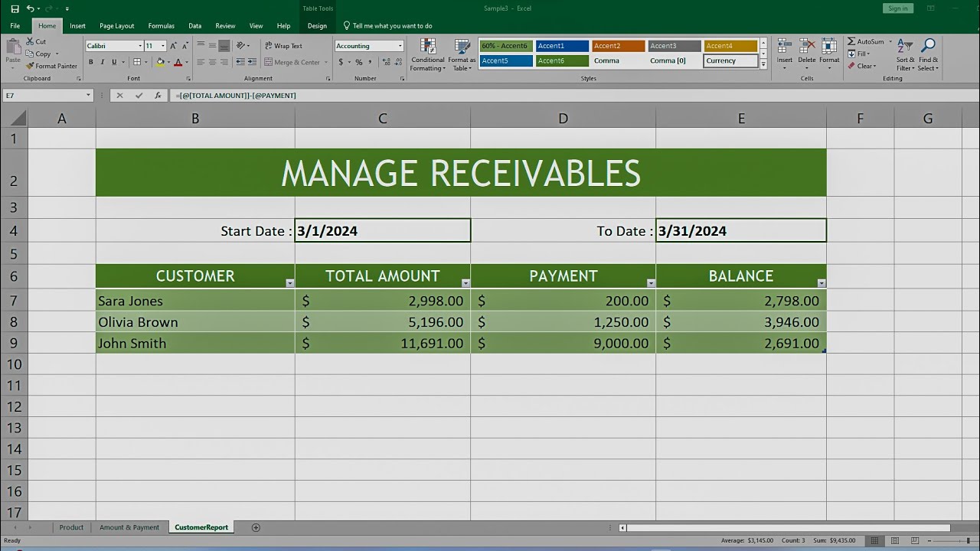Expand the Name Box dropdown

click(88, 96)
